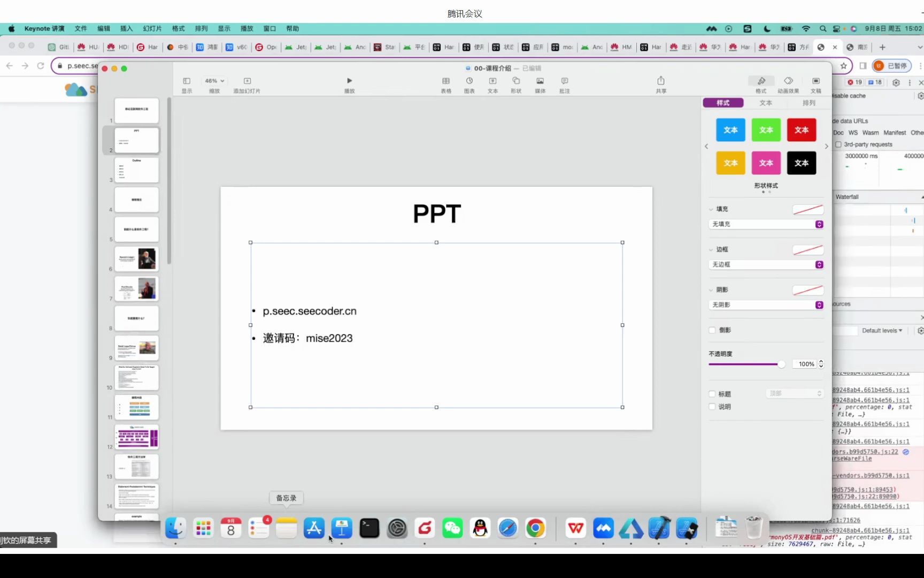Open the 幻灯片 (Slide) menu
The height and width of the screenshot is (578, 924).
coord(152,28)
